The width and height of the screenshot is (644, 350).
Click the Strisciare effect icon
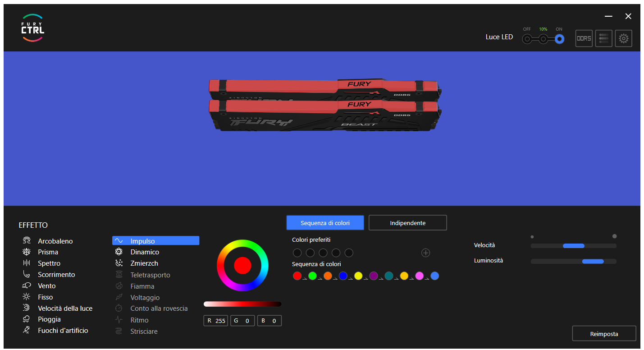119,331
